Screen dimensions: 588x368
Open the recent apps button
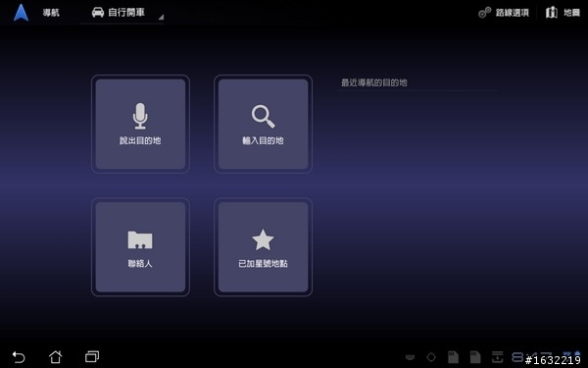coord(92,356)
